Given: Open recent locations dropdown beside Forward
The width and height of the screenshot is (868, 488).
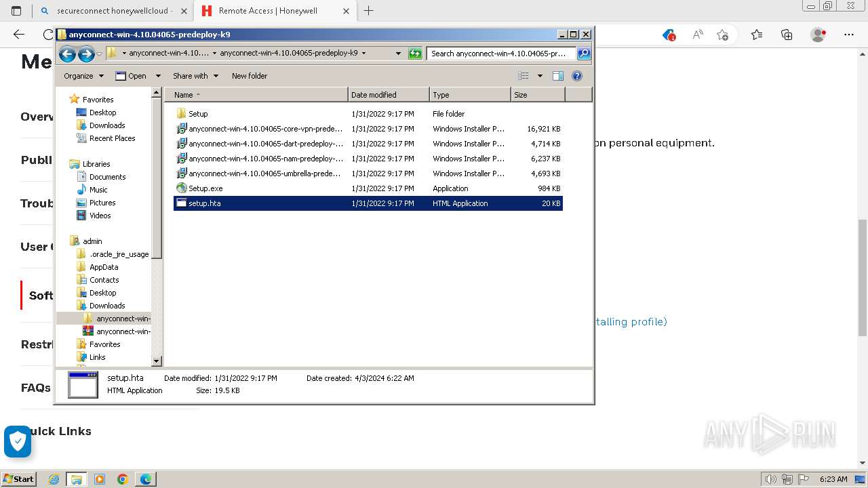Looking at the screenshot, I should point(100,54).
